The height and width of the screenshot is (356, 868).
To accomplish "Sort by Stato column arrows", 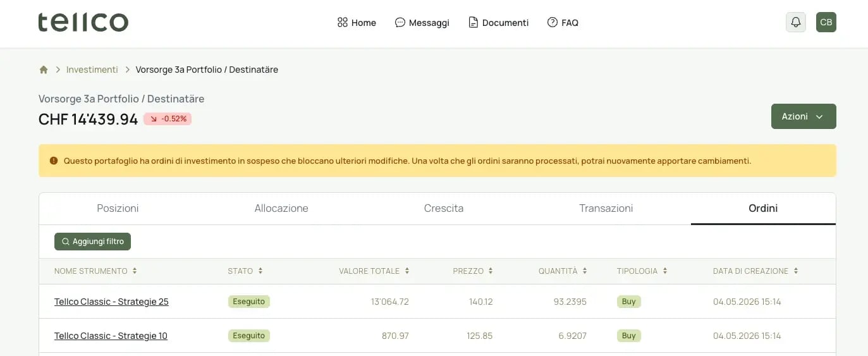I will (x=260, y=271).
